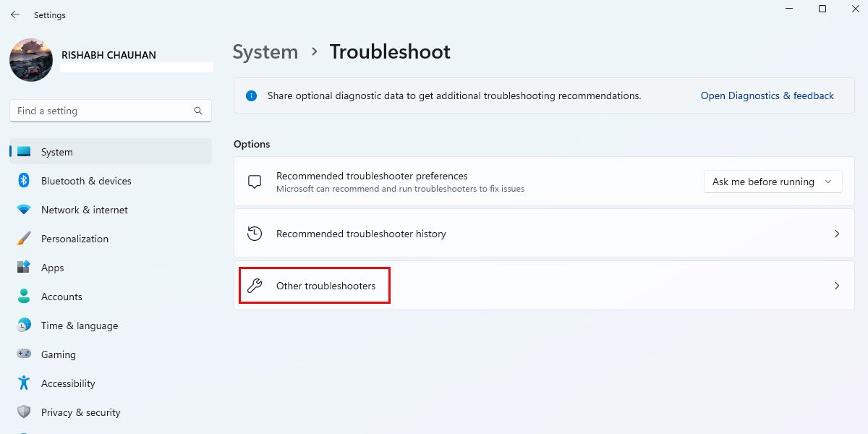Click the Gaming controller icon
Screen dimensions: 868x434
(x=24, y=354)
